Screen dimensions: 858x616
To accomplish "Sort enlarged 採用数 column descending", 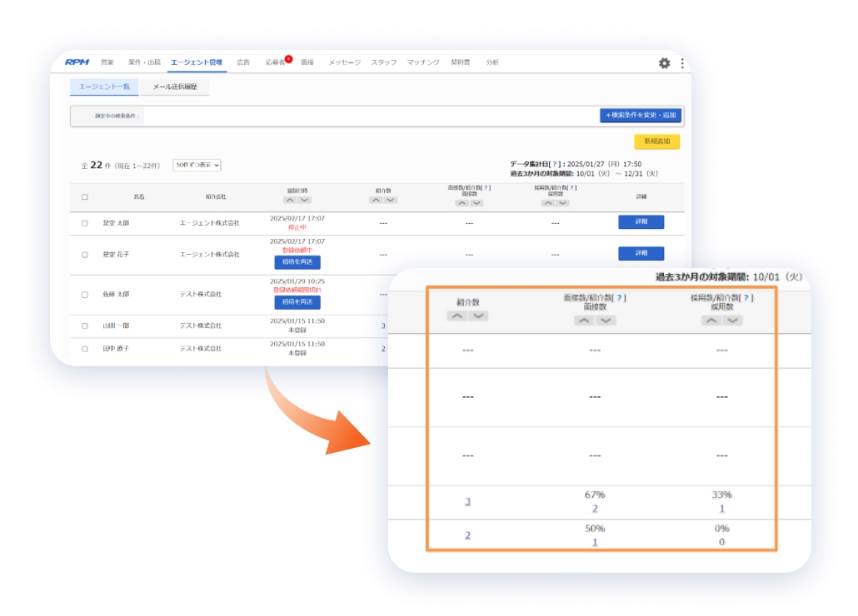I will (732, 320).
